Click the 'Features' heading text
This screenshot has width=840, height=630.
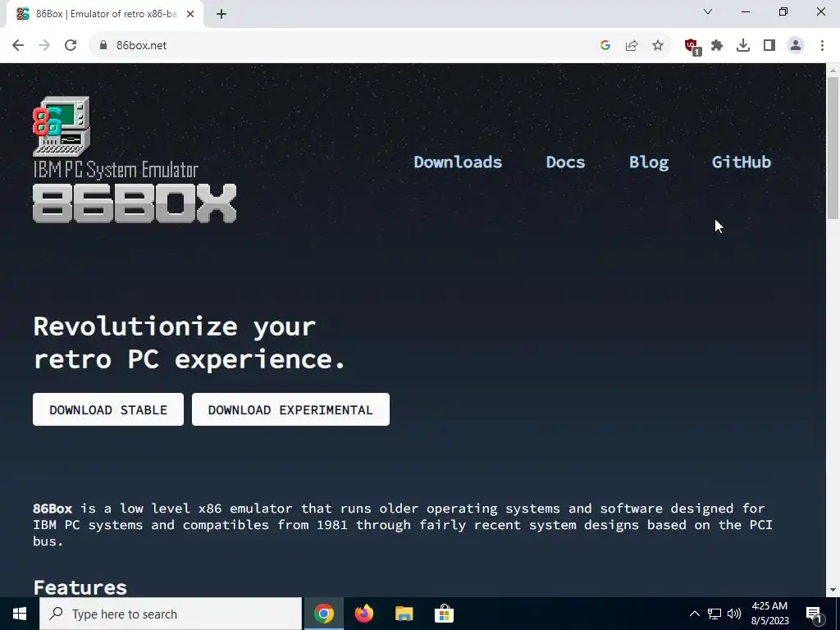tap(80, 587)
